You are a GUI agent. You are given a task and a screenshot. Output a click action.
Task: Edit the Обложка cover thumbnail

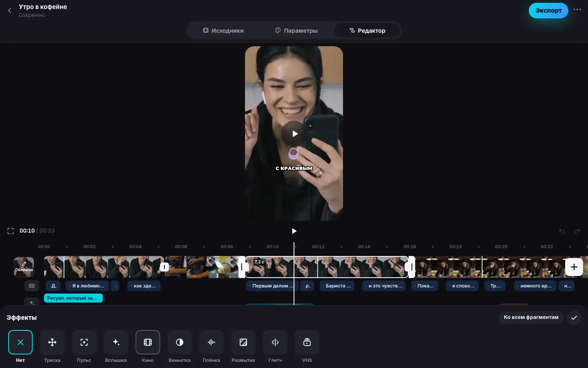24,267
